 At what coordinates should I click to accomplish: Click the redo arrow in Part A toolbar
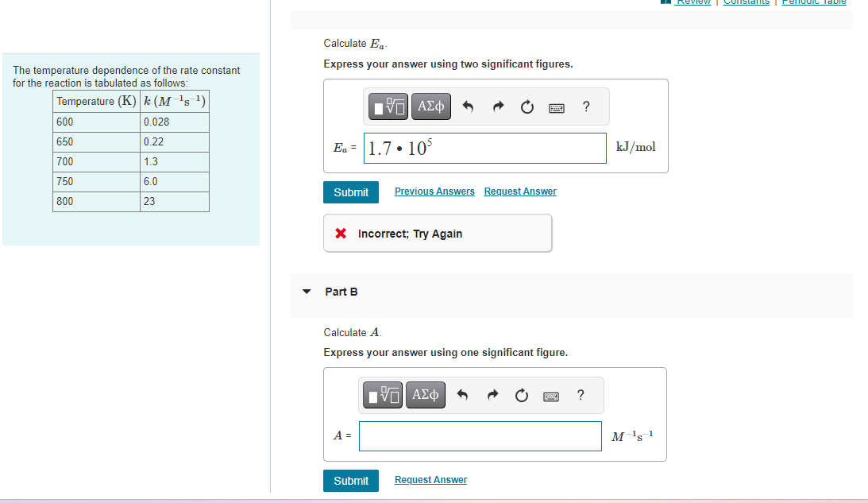click(498, 106)
